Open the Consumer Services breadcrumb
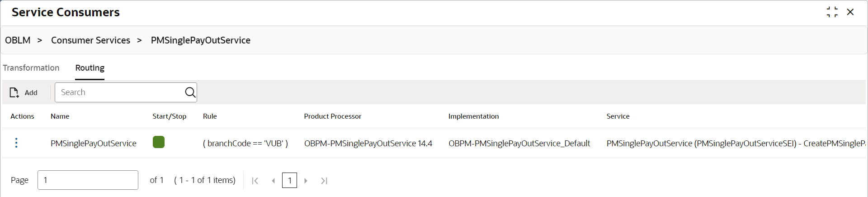Screen dimensions: 868x197 pos(90,40)
